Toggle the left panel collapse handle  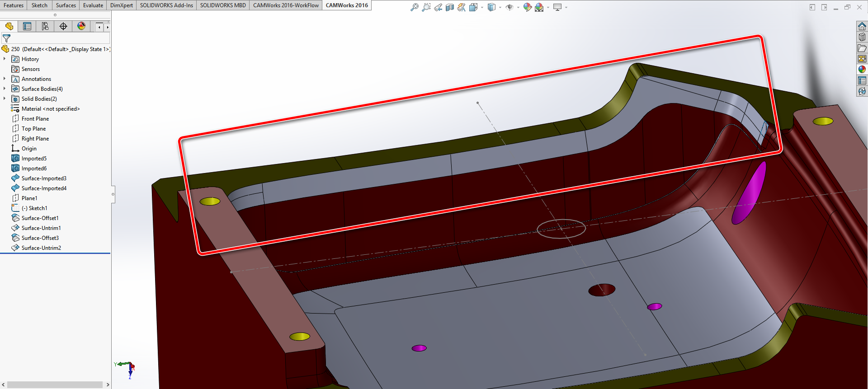113,194
